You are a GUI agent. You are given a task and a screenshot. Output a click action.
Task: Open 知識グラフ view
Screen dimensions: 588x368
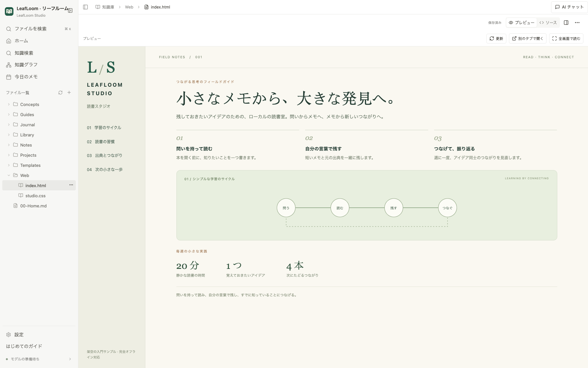(39, 65)
